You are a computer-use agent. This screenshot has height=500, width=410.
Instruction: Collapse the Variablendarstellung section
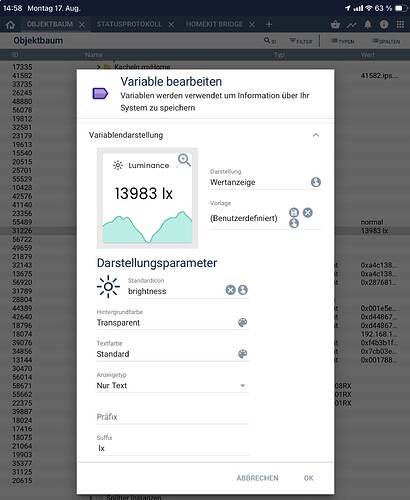(x=316, y=135)
